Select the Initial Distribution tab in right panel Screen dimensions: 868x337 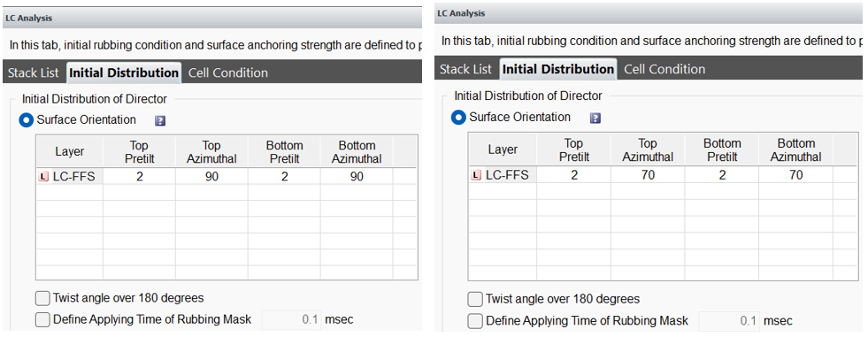558,69
